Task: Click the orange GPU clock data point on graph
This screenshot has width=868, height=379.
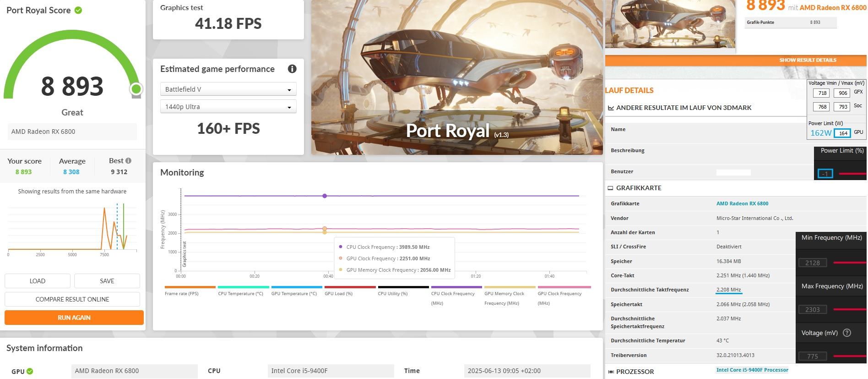Action: (x=325, y=228)
